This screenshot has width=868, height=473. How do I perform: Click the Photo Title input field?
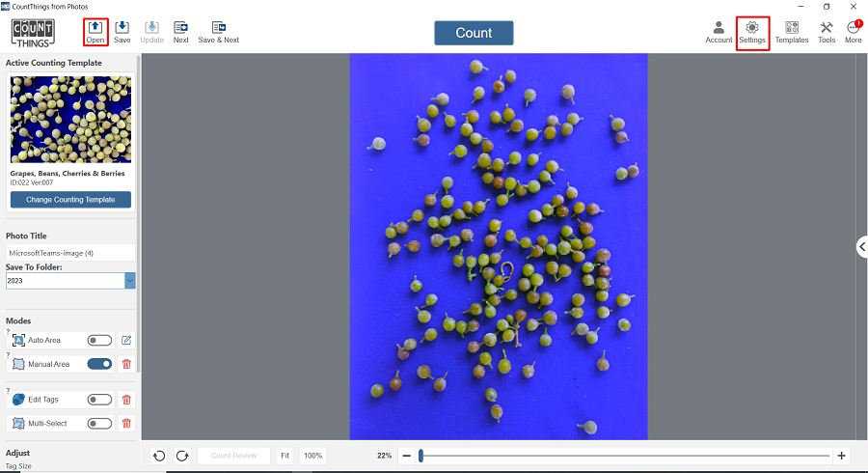click(x=70, y=253)
